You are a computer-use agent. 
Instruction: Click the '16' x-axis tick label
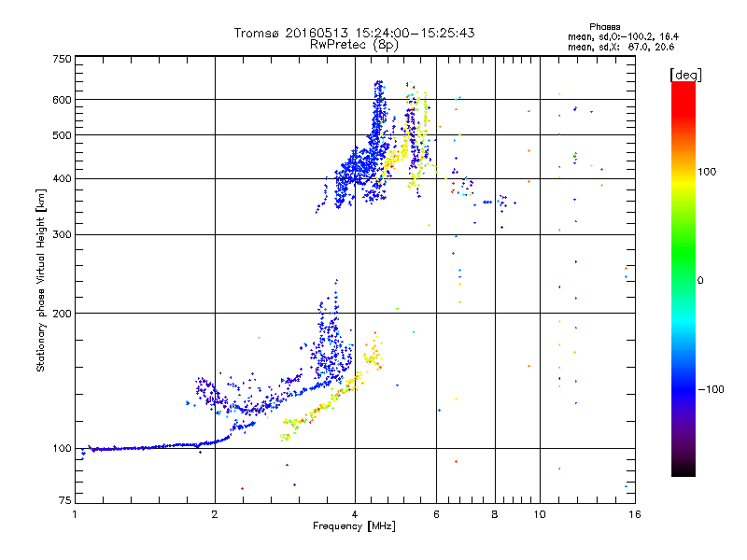tap(635, 514)
